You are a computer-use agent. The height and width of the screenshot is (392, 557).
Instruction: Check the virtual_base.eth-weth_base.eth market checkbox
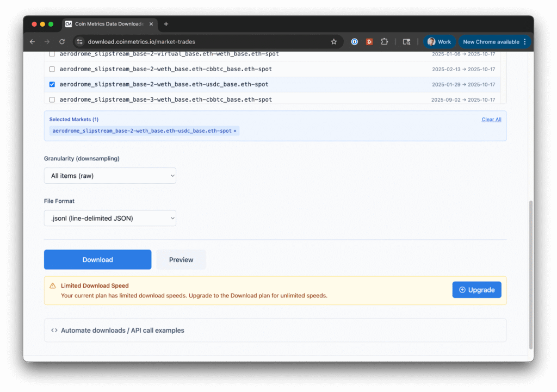click(52, 54)
